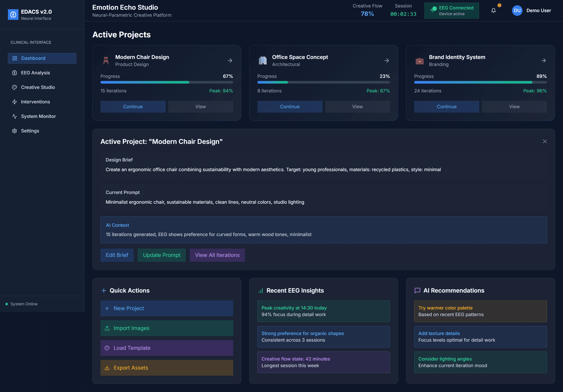Go to Creative Studio section
This screenshot has height=392, width=563.
pyautogui.click(x=38, y=87)
